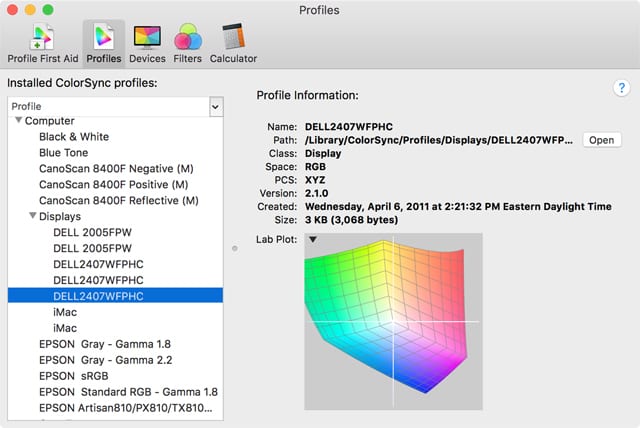Open the Profile sorting dropdown

coord(215,105)
